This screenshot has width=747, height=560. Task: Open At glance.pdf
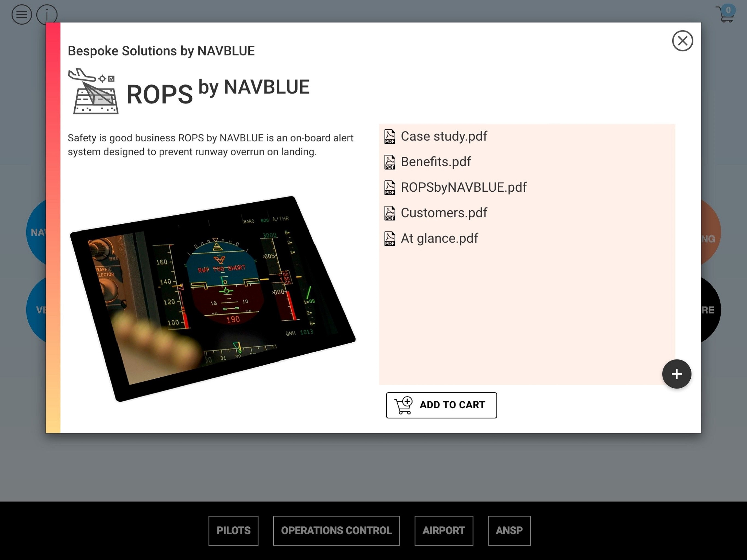439,238
